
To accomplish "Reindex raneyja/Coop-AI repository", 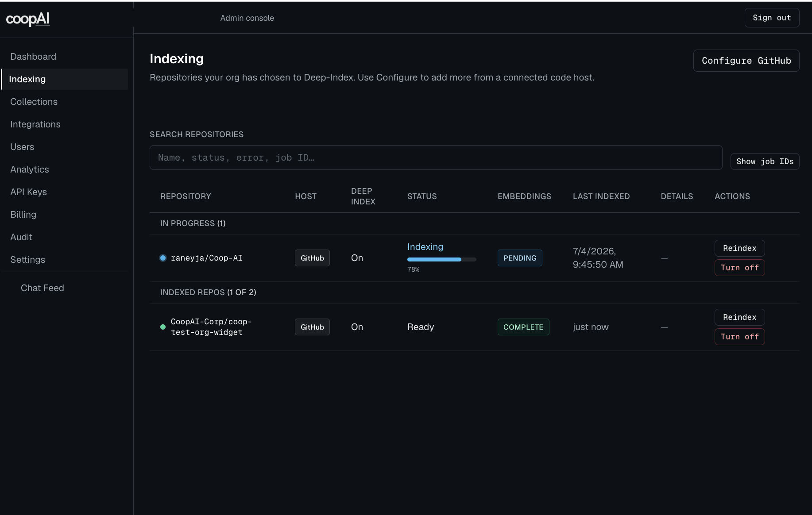I will (739, 248).
